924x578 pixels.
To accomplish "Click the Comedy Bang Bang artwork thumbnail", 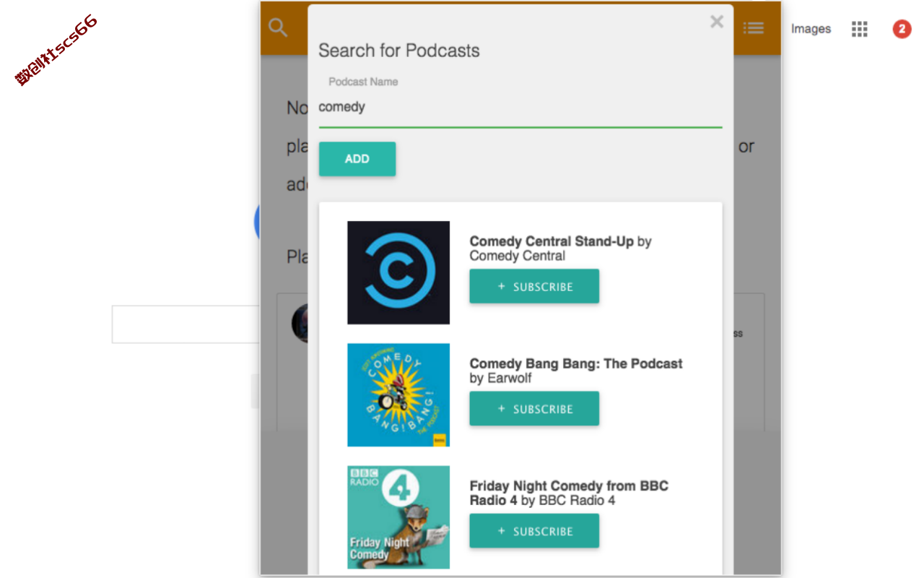I will 398,394.
